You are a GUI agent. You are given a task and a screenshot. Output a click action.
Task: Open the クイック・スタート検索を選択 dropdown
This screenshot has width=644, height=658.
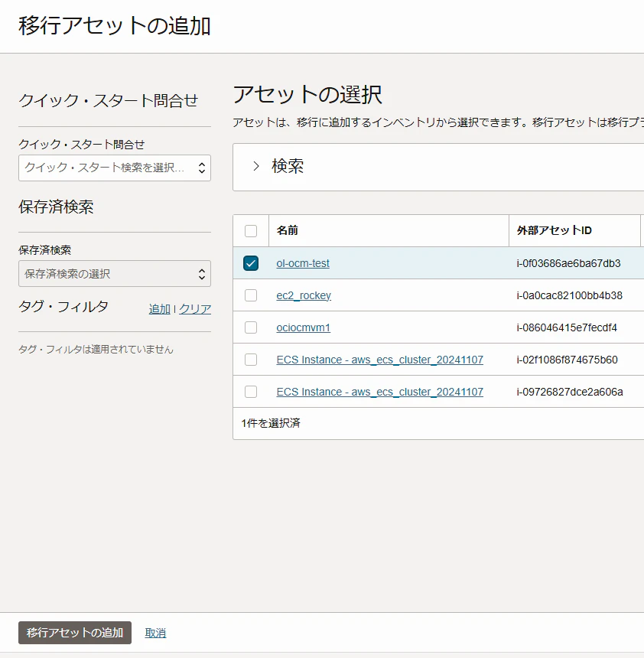pyautogui.click(x=115, y=168)
